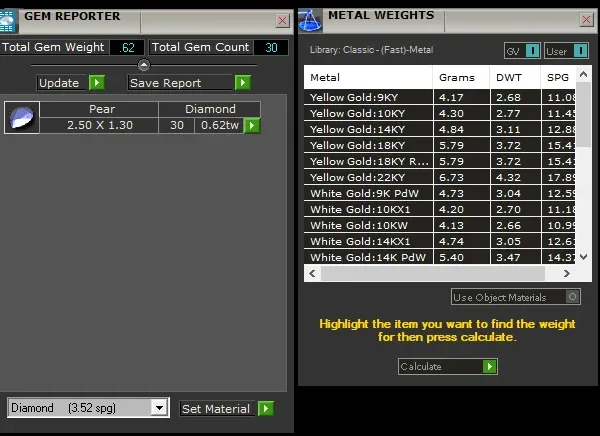Click the Pear shape header cell
This screenshot has height=436, width=600.
(x=99, y=109)
